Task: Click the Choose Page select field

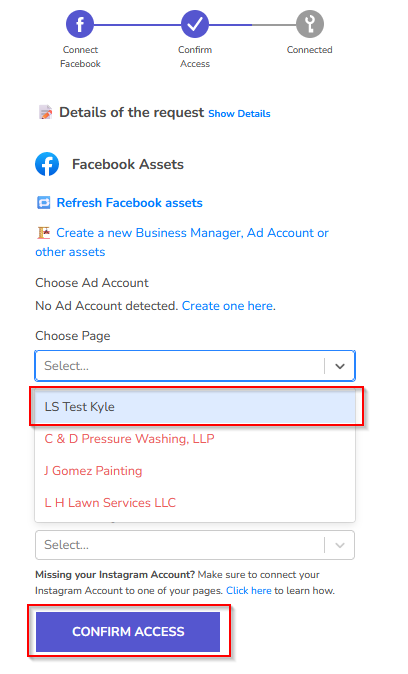Action: click(x=195, y=366)
